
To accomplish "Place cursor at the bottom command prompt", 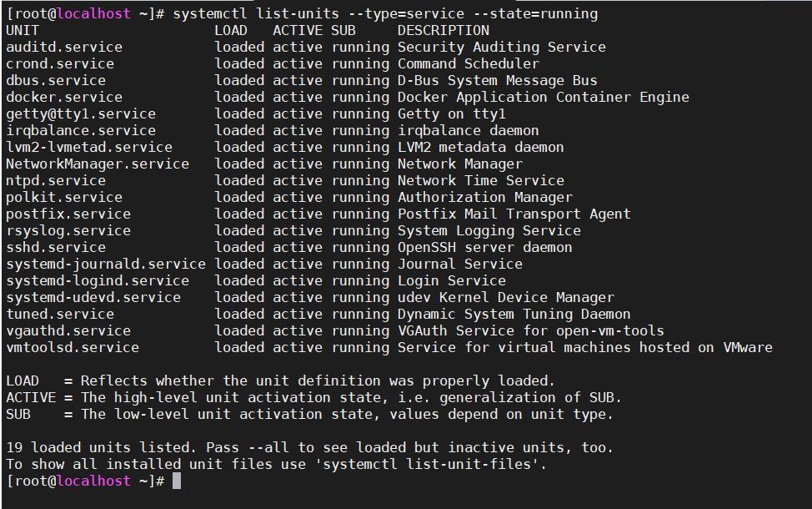I will pyautogui.click(x=177, y=481).
